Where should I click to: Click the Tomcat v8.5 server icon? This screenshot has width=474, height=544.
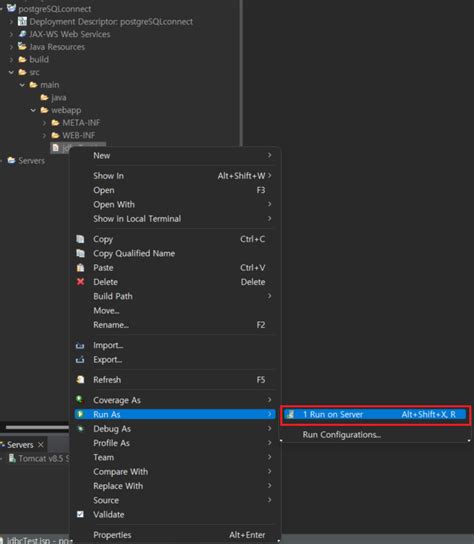tap(12, 458)
